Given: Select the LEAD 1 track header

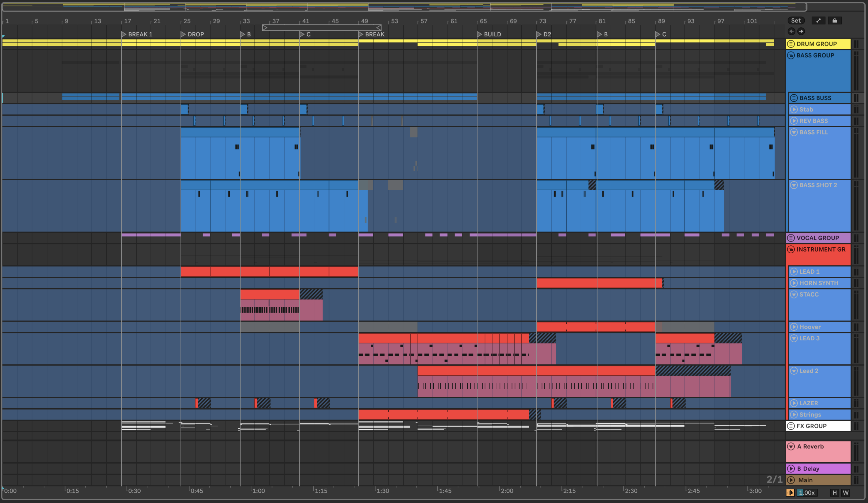Looking at the screenshot, I should tap(827, 272).
